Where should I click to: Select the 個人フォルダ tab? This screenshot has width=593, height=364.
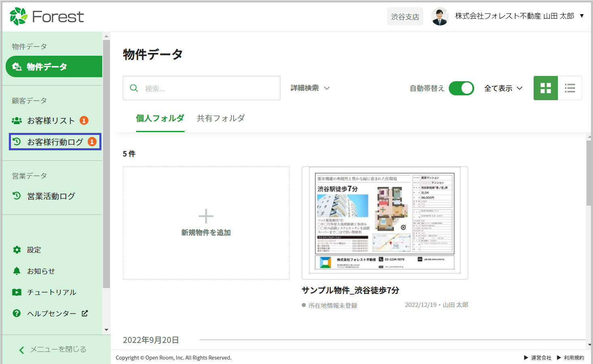[160, 118]
